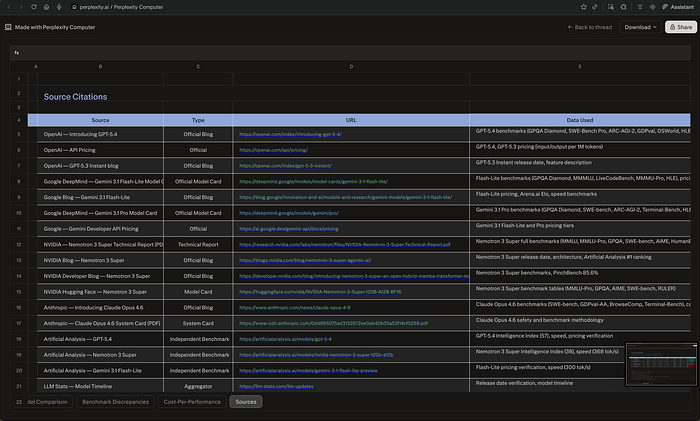Open the downloads icon in browser toolbar
Screen dimensions: 700x421
640,7
